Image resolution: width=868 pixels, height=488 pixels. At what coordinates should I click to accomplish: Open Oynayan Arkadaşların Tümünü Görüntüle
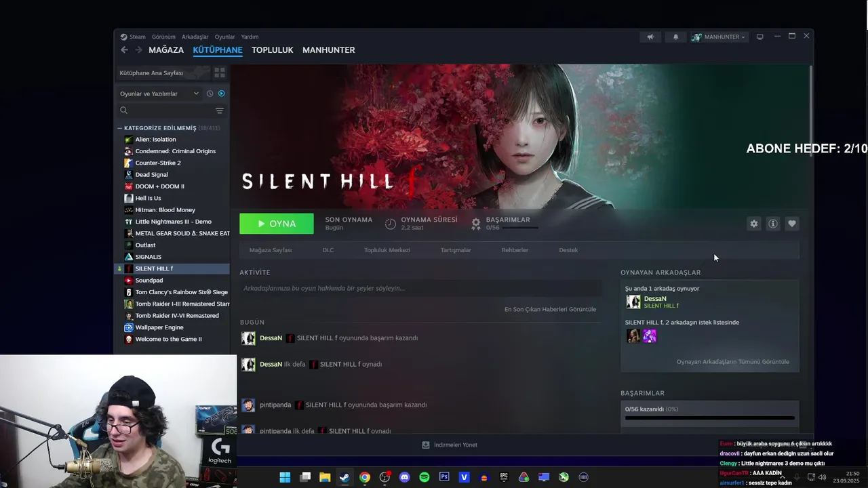click(x=732, y=362)
